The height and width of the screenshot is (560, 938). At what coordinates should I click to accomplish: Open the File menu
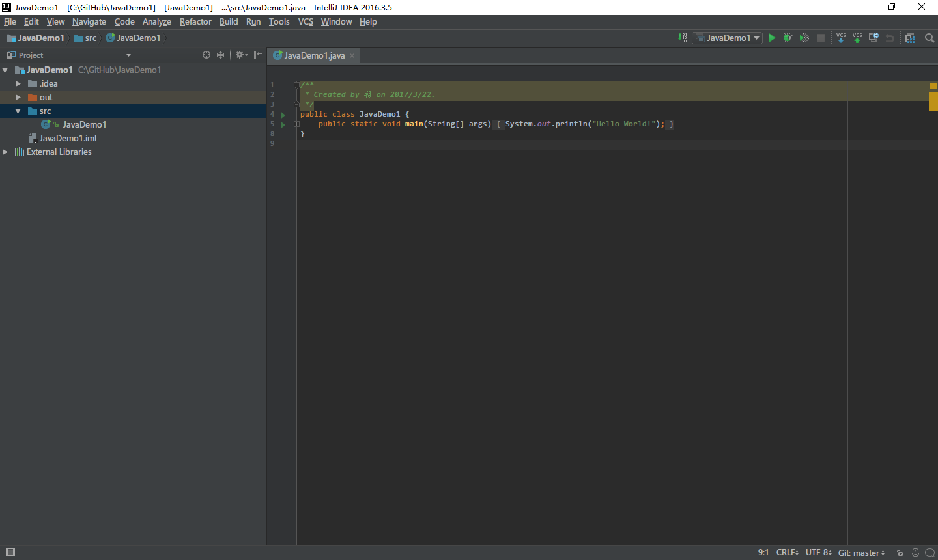click(10, 21)
